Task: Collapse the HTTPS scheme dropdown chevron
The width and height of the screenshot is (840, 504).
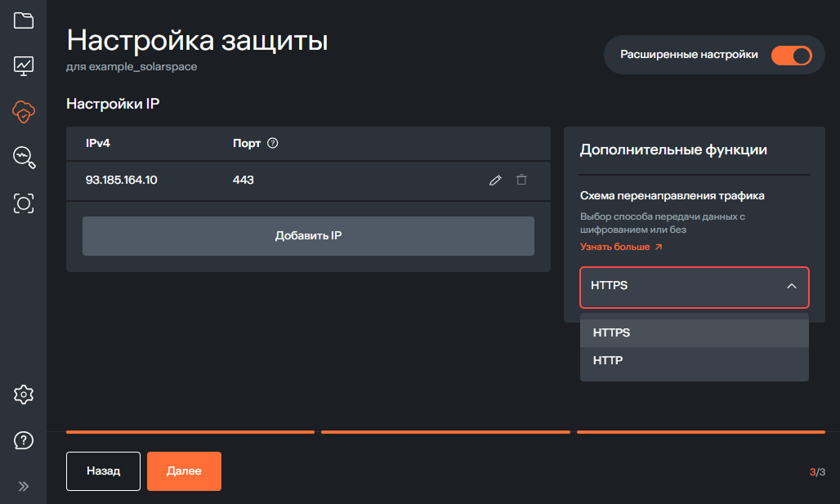Action: (x=790, y=287)
